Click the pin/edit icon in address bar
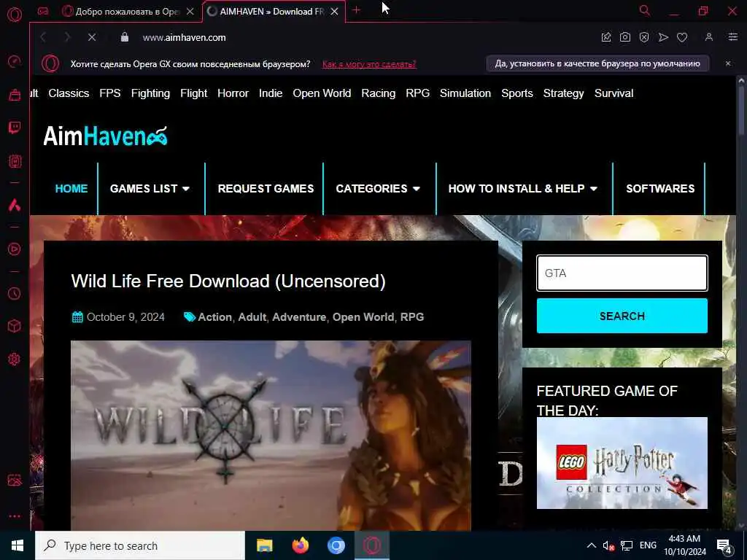The height and width of the screenshot is (560, 747). (x=606, y=37)
